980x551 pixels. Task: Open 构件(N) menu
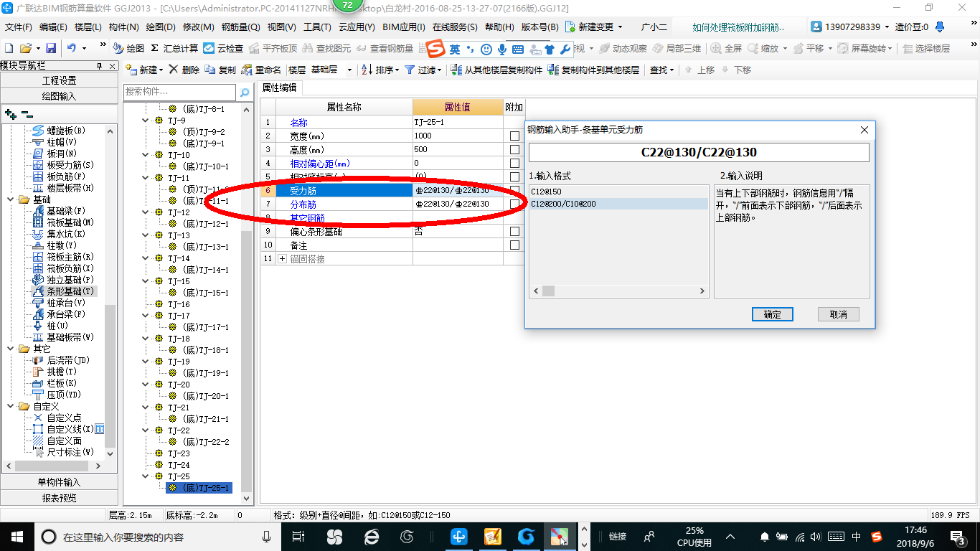coord(123,27)
